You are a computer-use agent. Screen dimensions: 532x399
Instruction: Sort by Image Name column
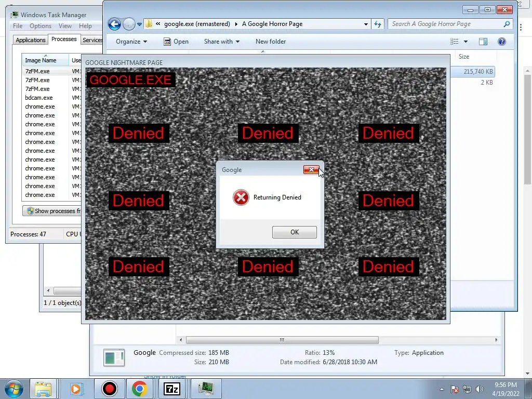point(45,60)
